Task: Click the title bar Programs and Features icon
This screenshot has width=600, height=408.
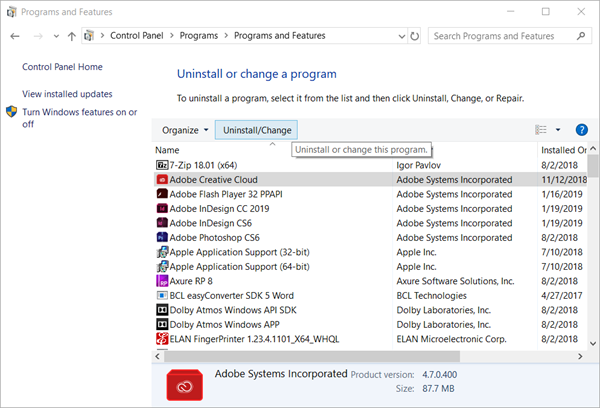Action: coord(11,12)
